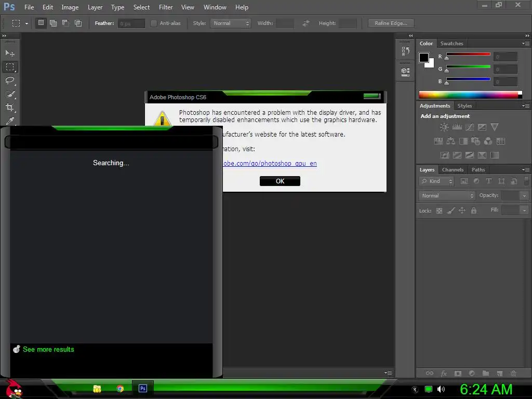The height and width of the screenshot is (399, 532).
Task: Click the Start menu bird button
Action: click(x=14, y=389)
